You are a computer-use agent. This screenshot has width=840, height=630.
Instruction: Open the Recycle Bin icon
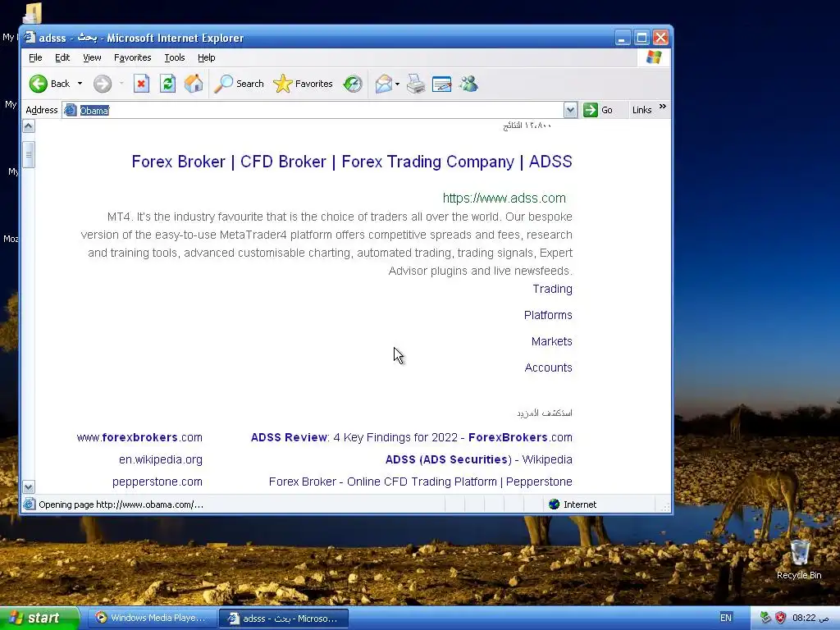point(799,559)
